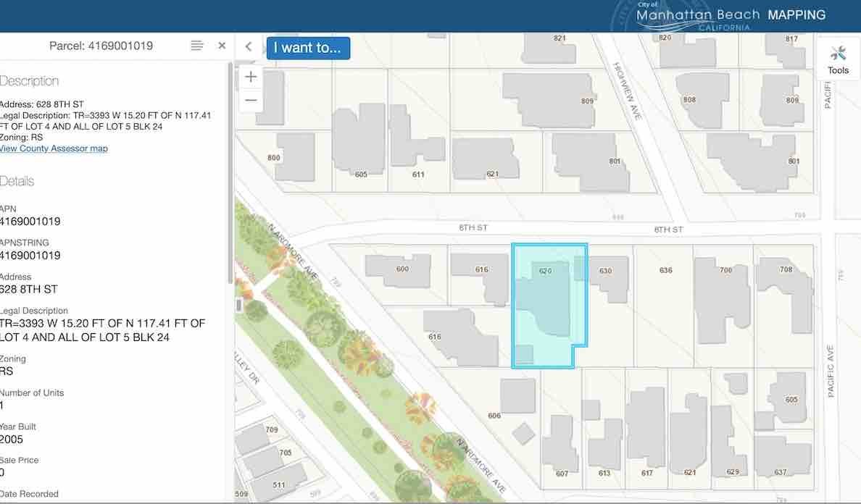Screen dimensions: 861x504
Task: Select parcel 821 at top of map
Action: pos(551,49)
